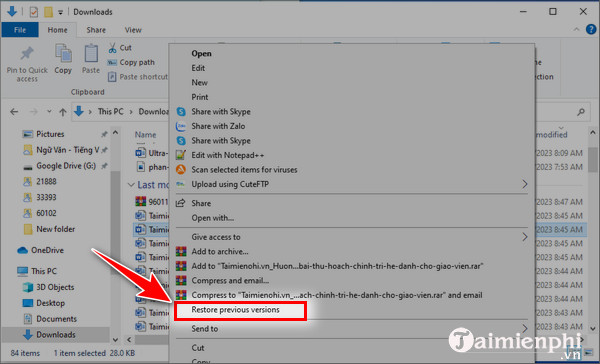
Task: Go back with the left arrow
Action: (14, 112)
